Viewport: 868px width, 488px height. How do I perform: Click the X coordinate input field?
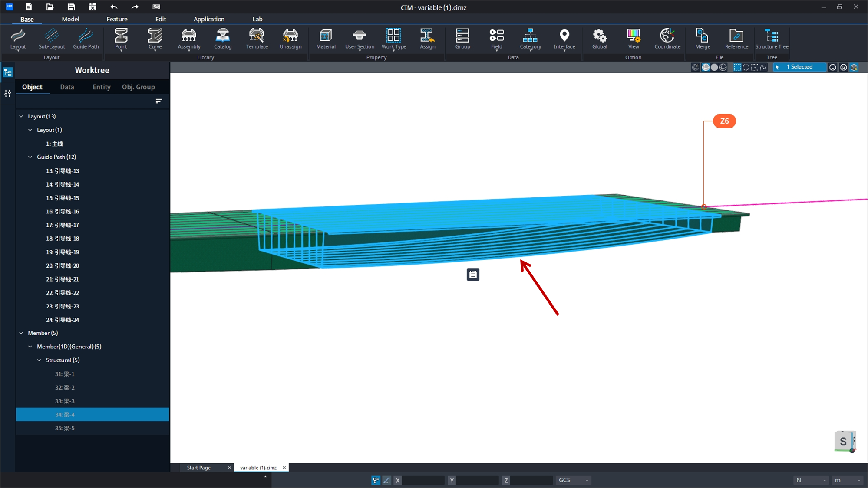(423, 480)
